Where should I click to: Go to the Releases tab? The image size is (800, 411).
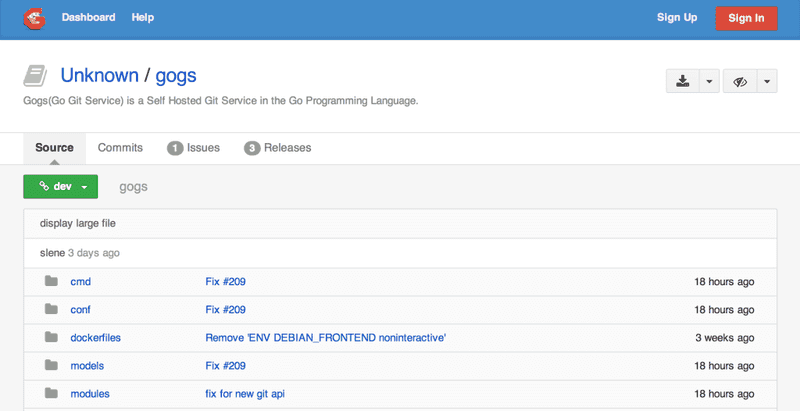point(278,148)
